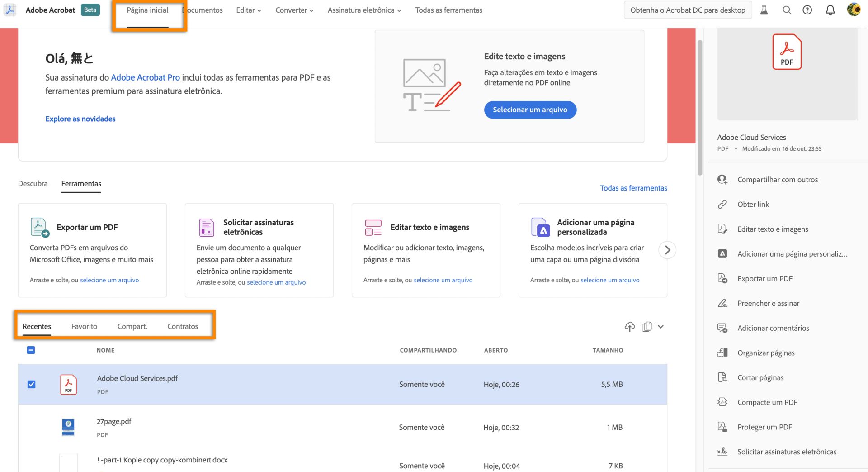The width and height of the screenshot is (868, 472).
Task: Expand the chevron next to copy icon
Action: 660,327
